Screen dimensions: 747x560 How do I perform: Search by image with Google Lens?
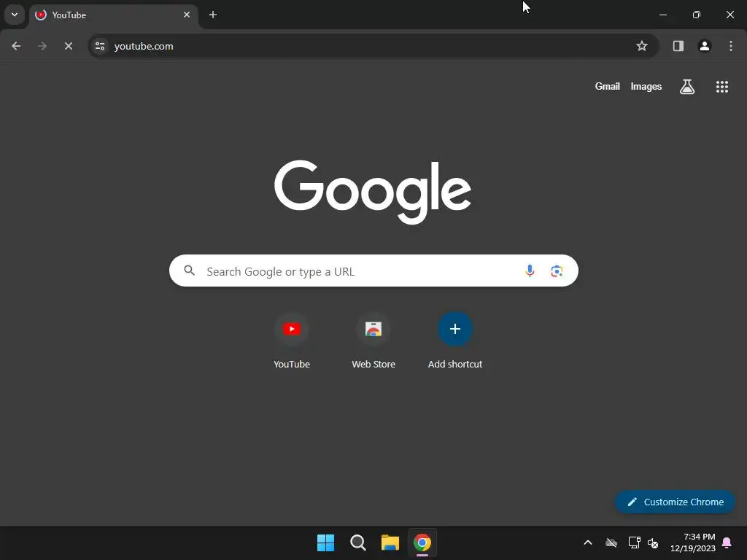click(557, 271)
